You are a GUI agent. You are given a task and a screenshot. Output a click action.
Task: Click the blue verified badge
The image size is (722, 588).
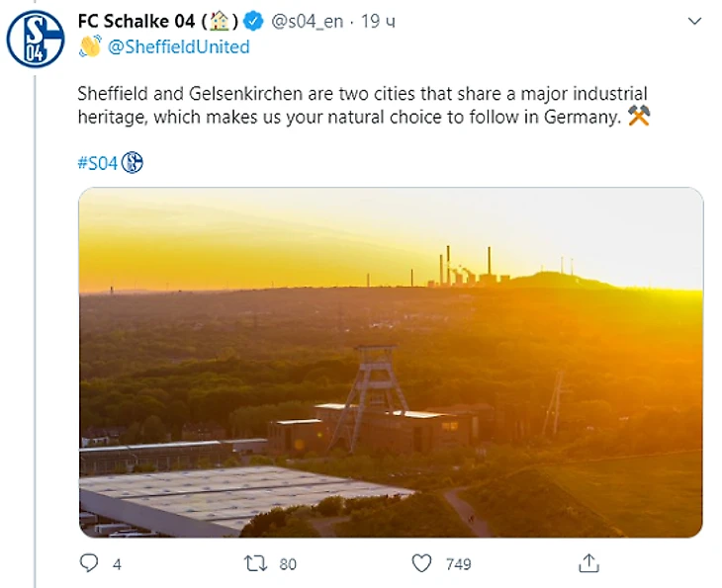[x=254, y=21]
